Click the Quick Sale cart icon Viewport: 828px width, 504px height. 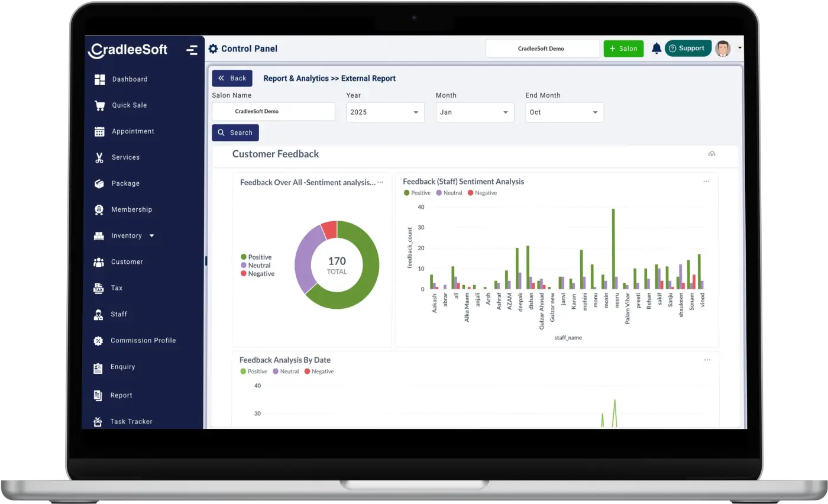(99, 105)
